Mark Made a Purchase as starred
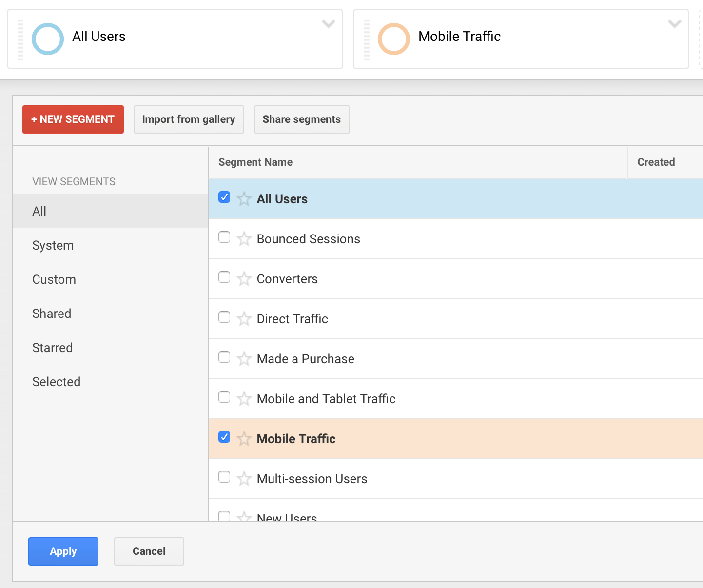This screenshot has width=703, height=588. (x=244, y=359)
